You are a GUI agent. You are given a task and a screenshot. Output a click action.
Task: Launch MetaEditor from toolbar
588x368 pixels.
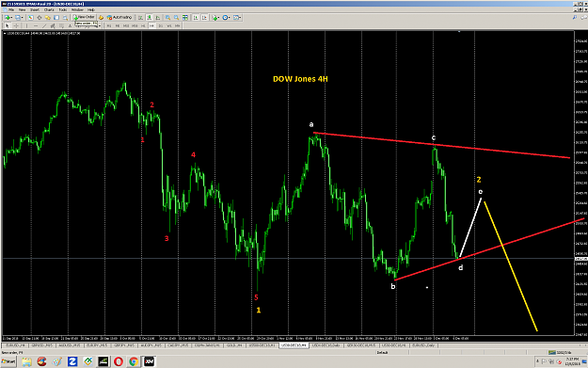point(101,17)
